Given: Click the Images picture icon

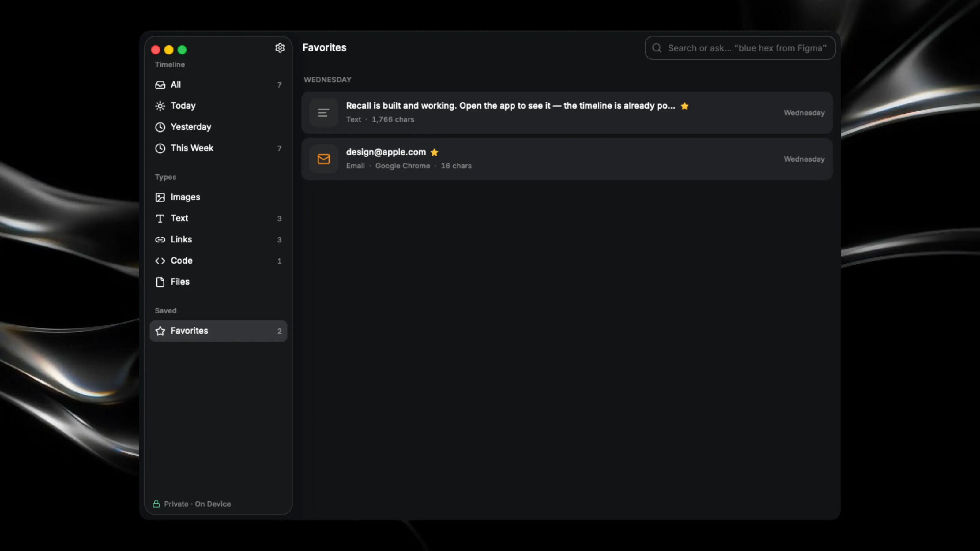Looking at the screenshot, I should pos(160,197).
